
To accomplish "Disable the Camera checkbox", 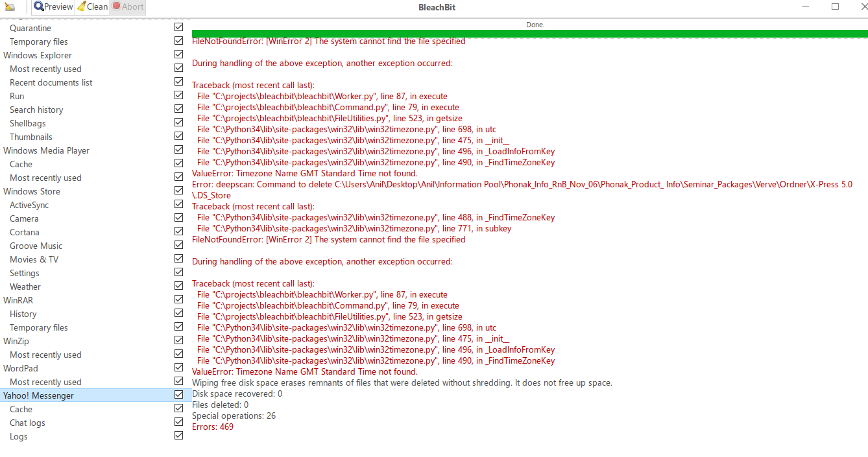I will [x=178, y=218].
